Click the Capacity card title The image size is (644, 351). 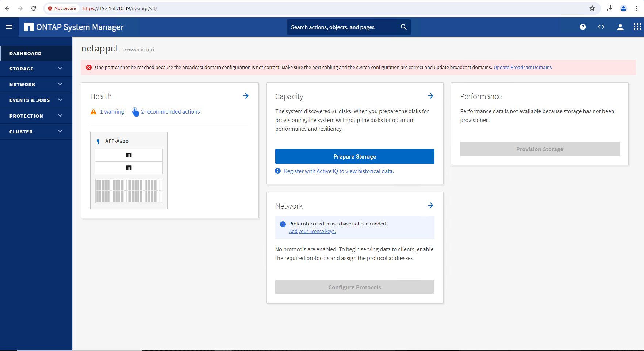click(x=289, y=96)
